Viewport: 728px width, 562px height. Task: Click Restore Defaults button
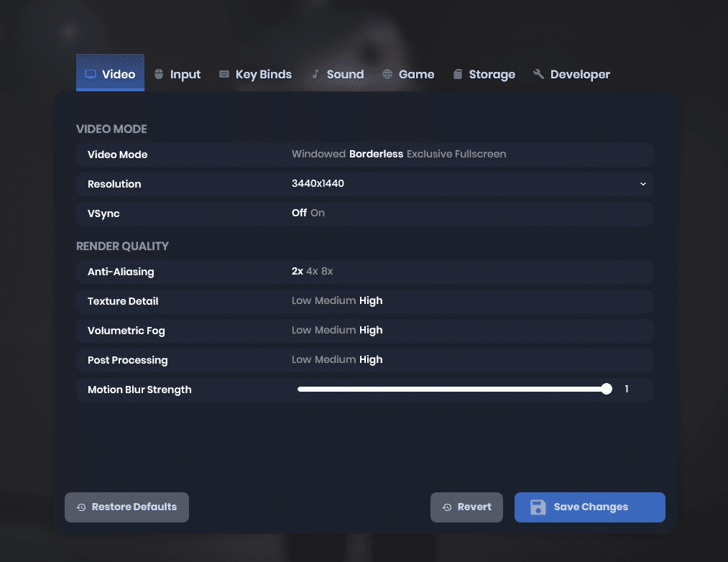[x=126, y=507]
